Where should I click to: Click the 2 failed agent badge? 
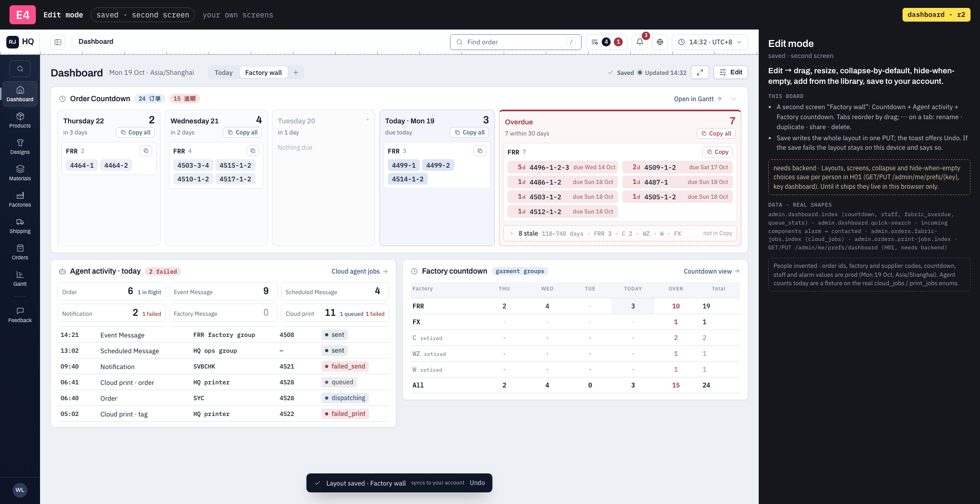[x=163, y=272]
